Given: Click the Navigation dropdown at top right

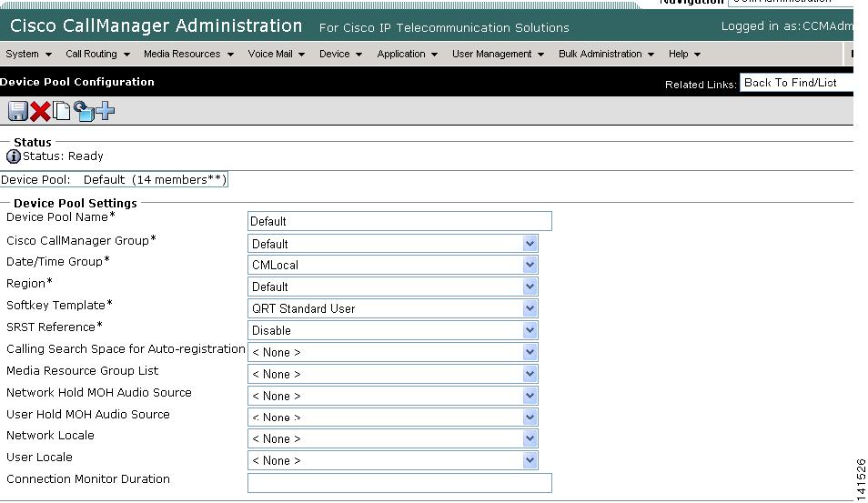Looking at the screenshot, I should coord(791,2).
